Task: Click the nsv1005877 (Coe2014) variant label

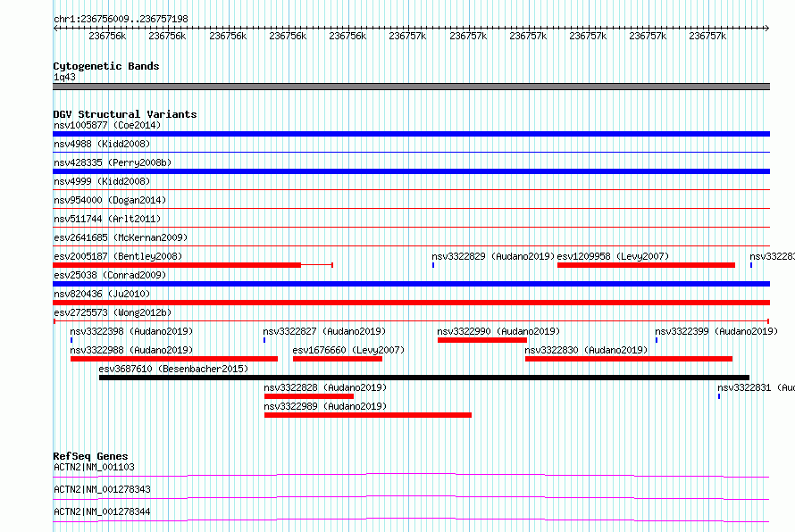Action: tap(107, 125)
